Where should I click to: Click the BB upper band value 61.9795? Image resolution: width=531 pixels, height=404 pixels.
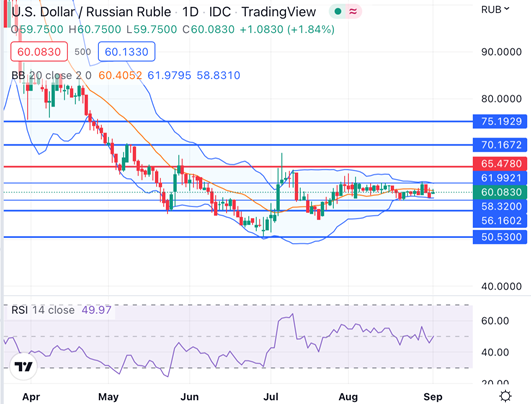pos(169,75)
